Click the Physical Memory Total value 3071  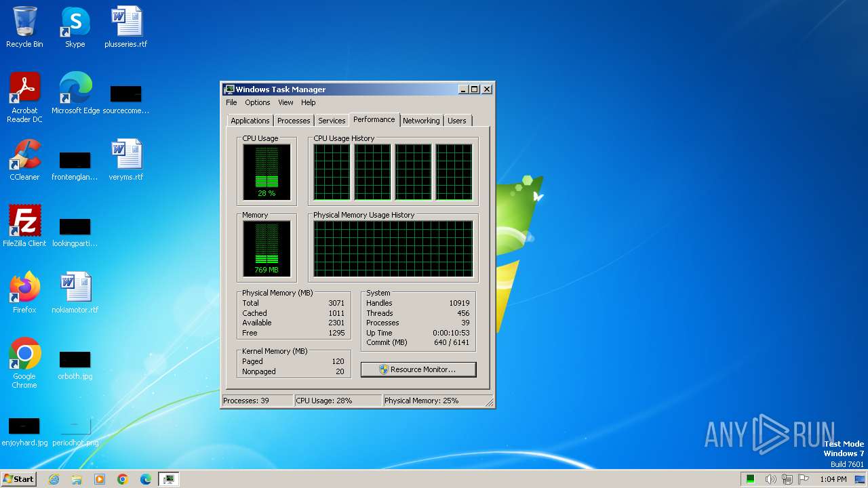tap(336, 303)
